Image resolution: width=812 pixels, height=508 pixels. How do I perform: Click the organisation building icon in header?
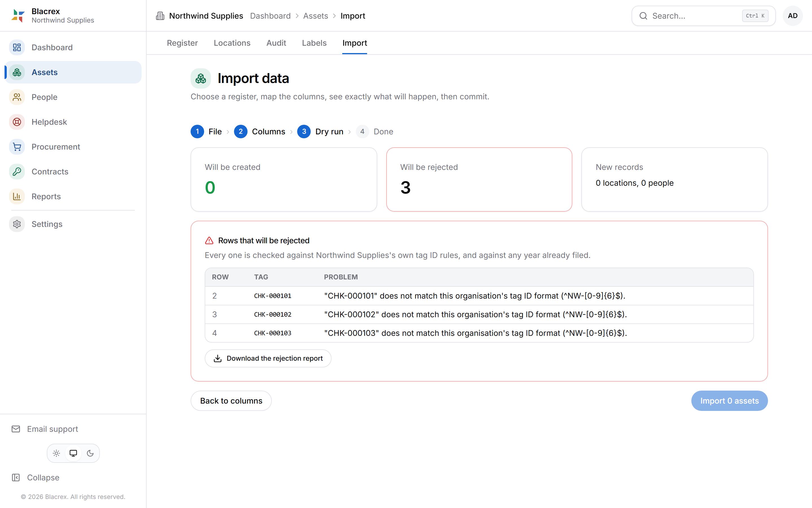pos(160,16)
